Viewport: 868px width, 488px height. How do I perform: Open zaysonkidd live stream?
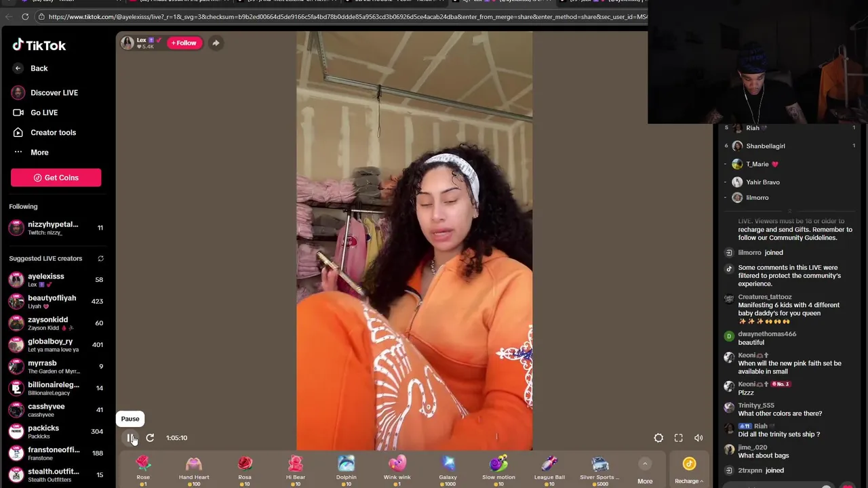coord(56,323)
